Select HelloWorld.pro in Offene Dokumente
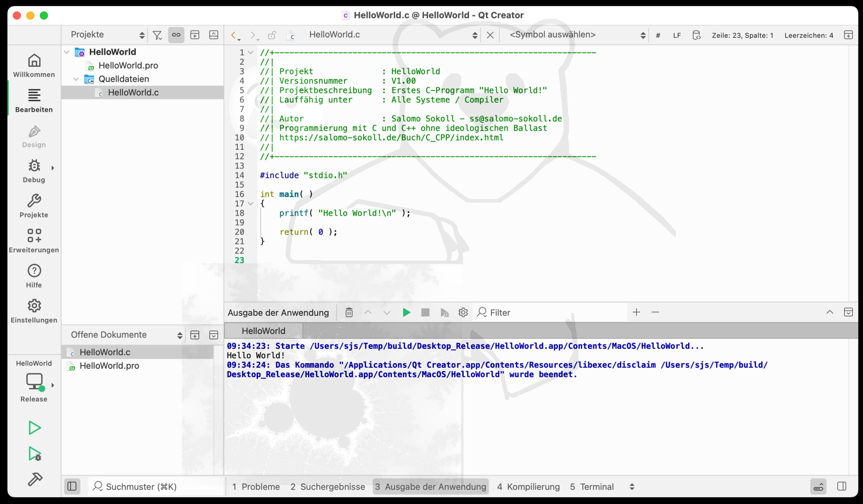This screenshot has height=504, width=863. [x=109, y=366]
